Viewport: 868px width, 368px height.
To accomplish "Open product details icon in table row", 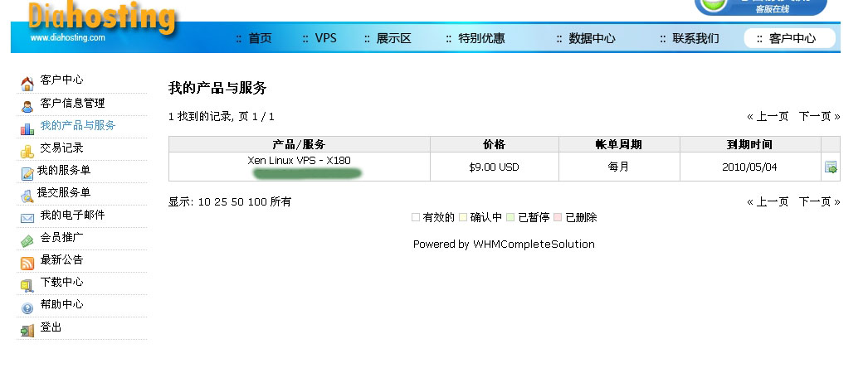I will click(831, 167).
